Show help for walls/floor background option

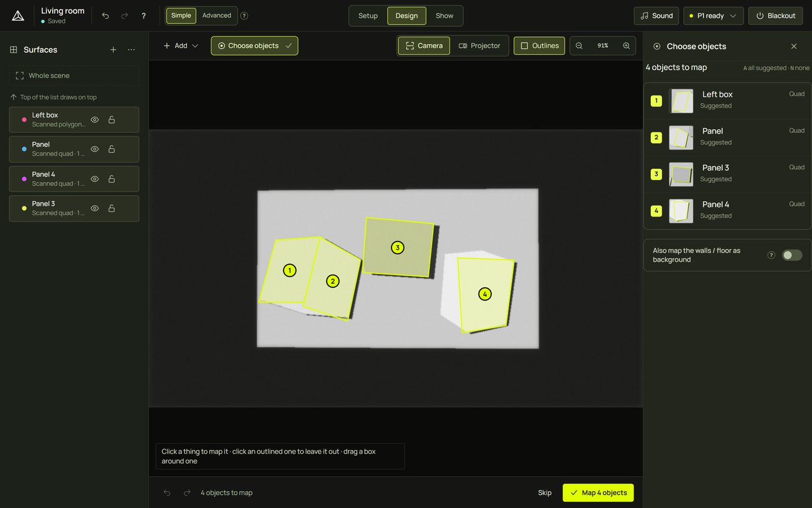771,255
